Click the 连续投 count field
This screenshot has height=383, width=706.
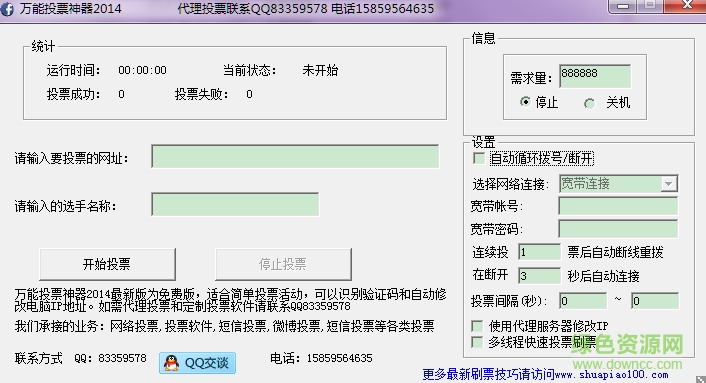point(539,252)
